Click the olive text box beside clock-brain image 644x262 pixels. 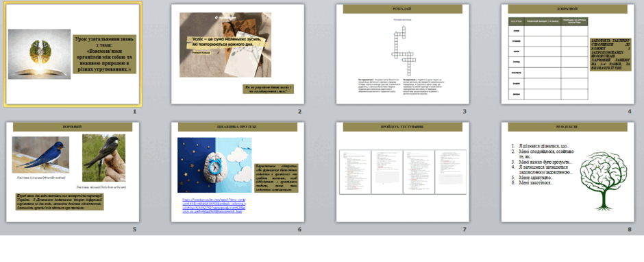pos(276,178)
